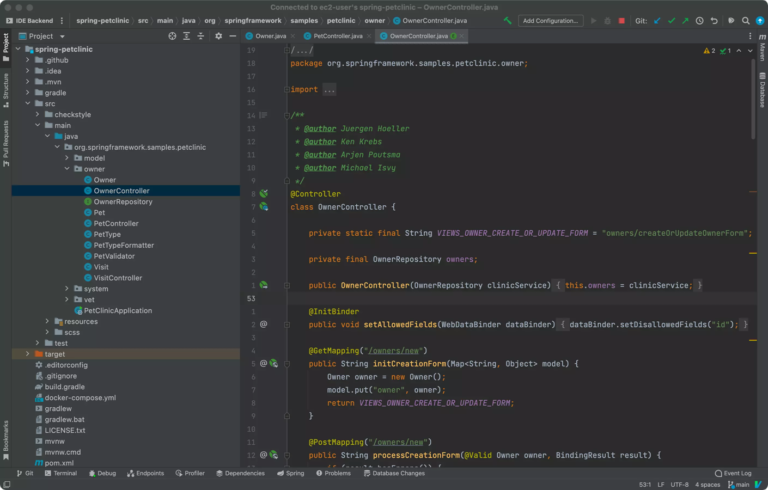Expand the system package
Viewport: 768px width, 490px height.
point(67,289)
